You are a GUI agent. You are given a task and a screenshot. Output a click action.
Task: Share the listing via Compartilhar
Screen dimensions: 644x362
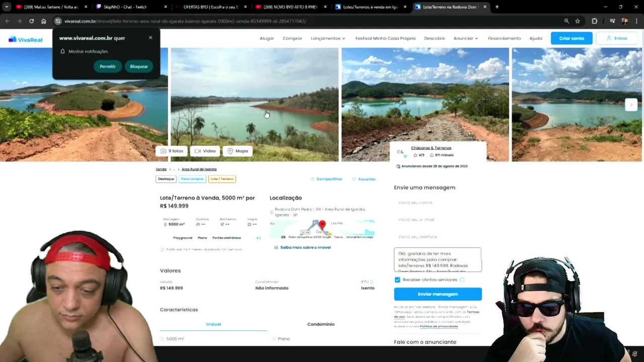click(x=326, y=179)
